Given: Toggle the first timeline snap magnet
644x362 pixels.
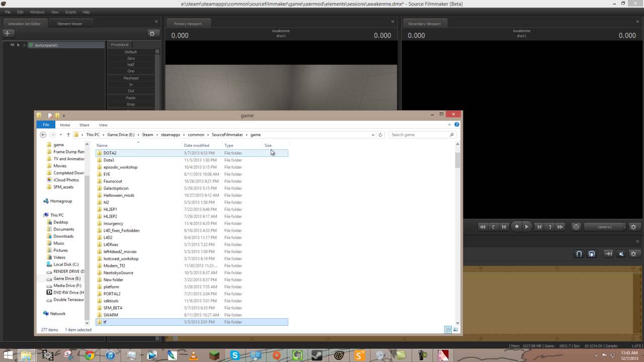Looking at the screenshot, I should tap(579, 254).
